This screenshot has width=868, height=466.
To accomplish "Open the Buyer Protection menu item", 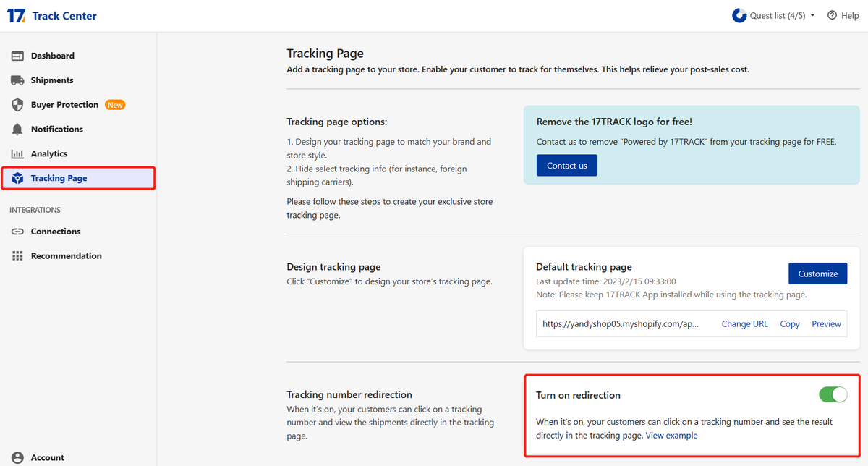I will coord(78,105).
